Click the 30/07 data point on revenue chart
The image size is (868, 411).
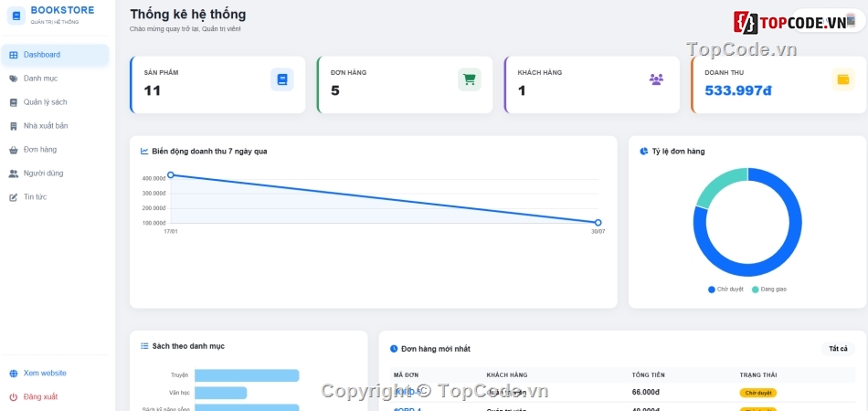point(598,223)
